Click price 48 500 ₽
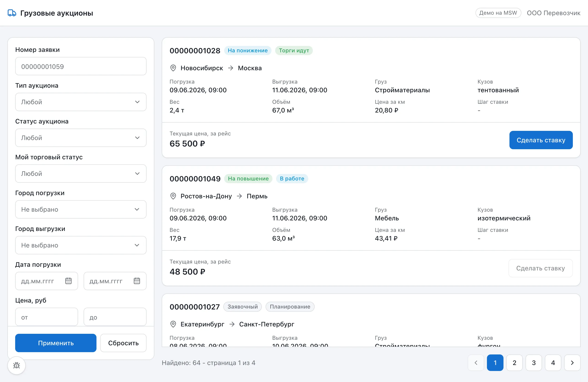588x382 pixels. point(187,272)
